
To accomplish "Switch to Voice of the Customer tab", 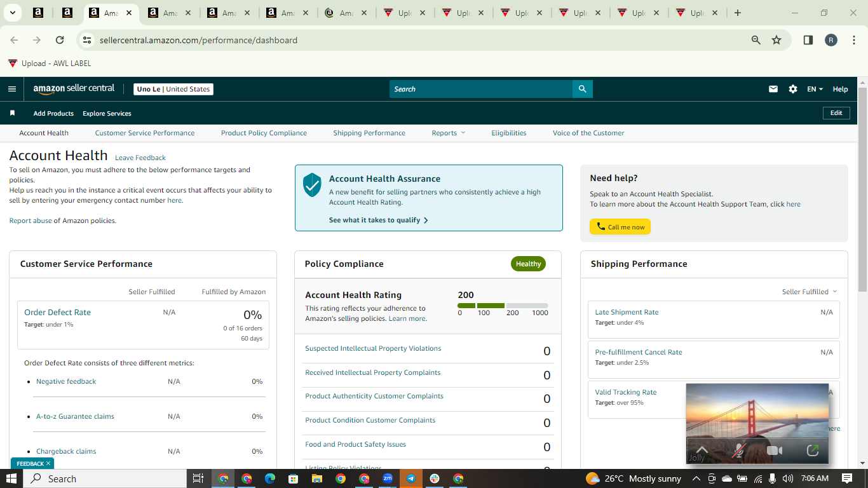I will point(588,133).
